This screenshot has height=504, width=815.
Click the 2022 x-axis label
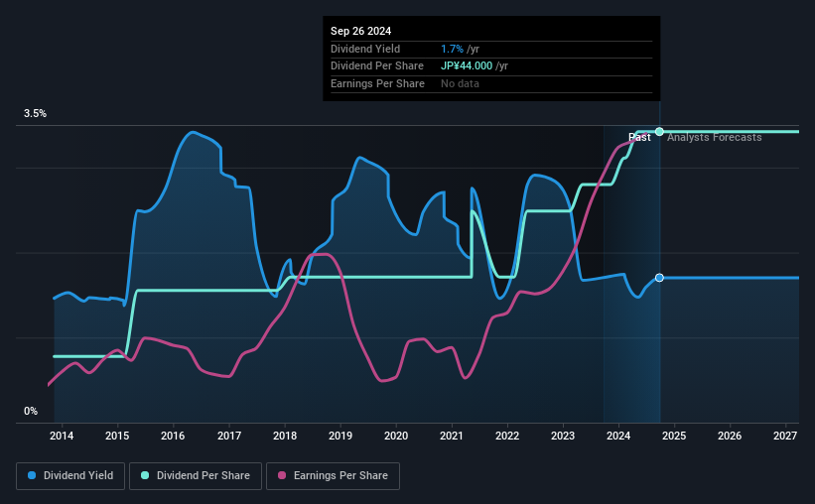(x=507, y=436)
